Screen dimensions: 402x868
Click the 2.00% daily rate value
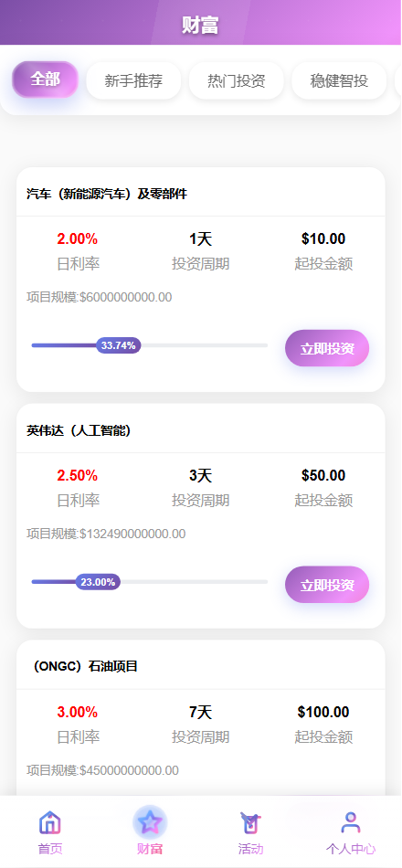point(78,239)
